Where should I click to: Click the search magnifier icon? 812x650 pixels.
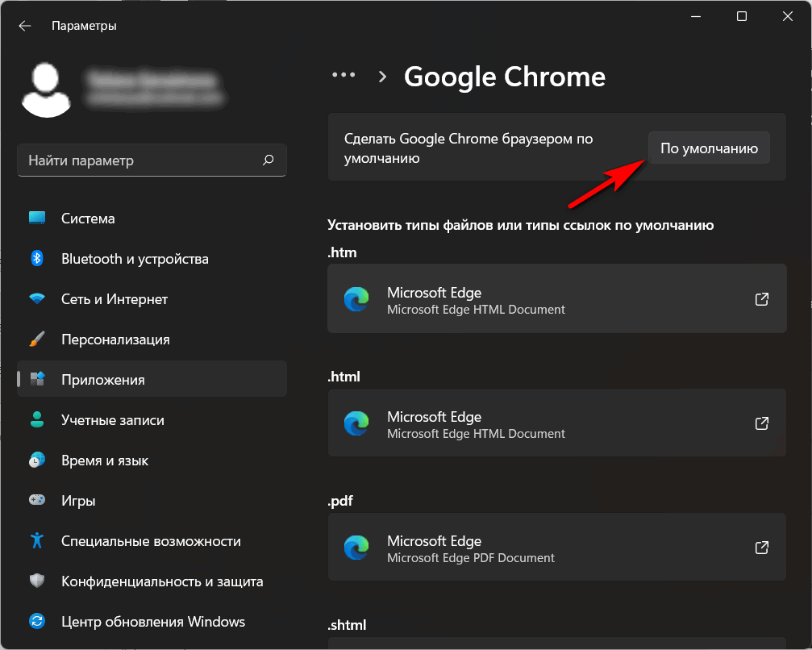[269, 160]
